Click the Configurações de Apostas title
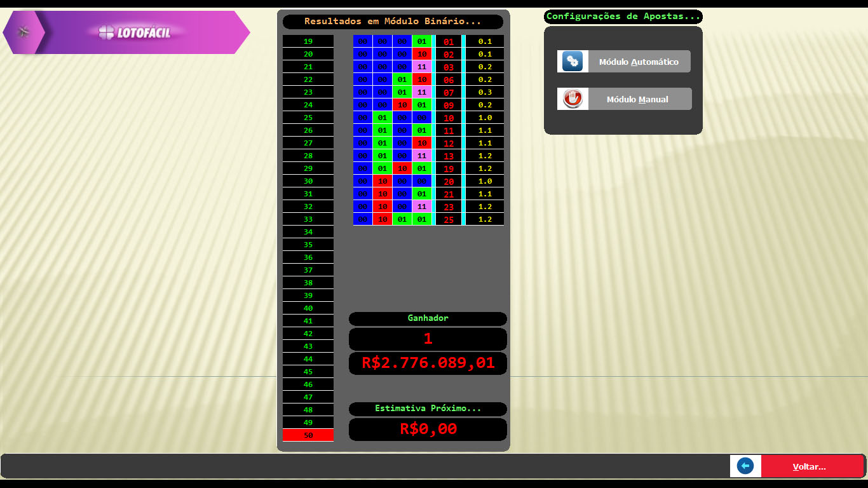Viewport: 868px width, 488px height. pyautogui.click(x=623, y=17)
